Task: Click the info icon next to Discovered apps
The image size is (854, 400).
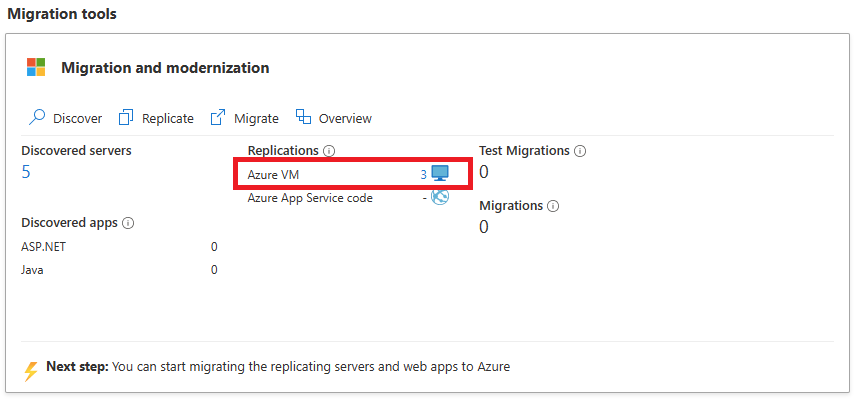Action: pos(129,223)
